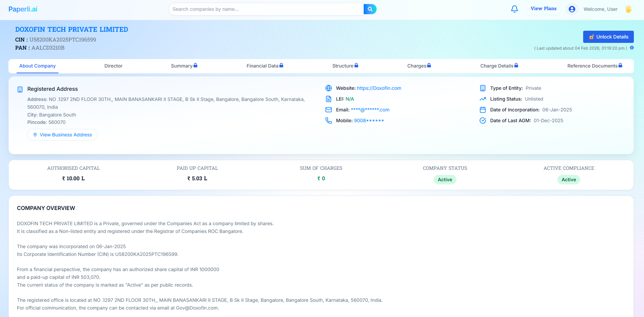Select the Charges tab
The width and height of the screenshot is (644, 317).
coord(416,66)
